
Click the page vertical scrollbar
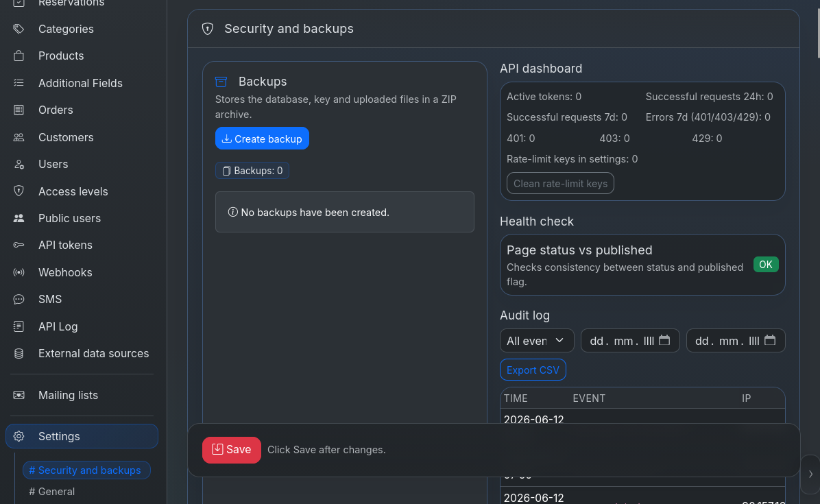[x=818, y=32]
